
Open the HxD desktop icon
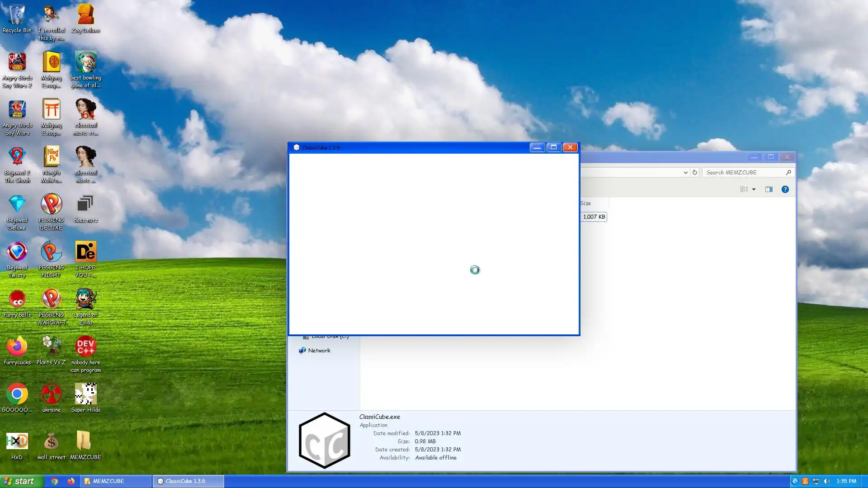[17, 442]
